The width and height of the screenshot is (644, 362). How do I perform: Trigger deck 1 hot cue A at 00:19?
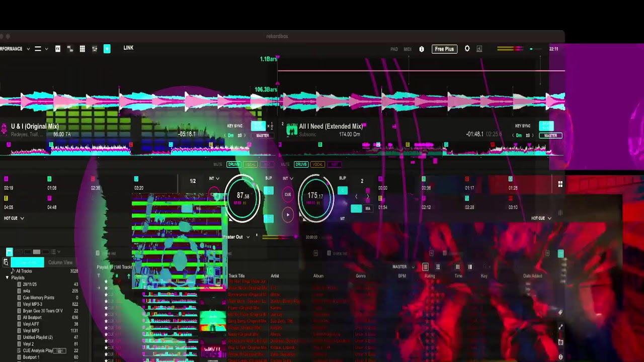click(6, 179)
